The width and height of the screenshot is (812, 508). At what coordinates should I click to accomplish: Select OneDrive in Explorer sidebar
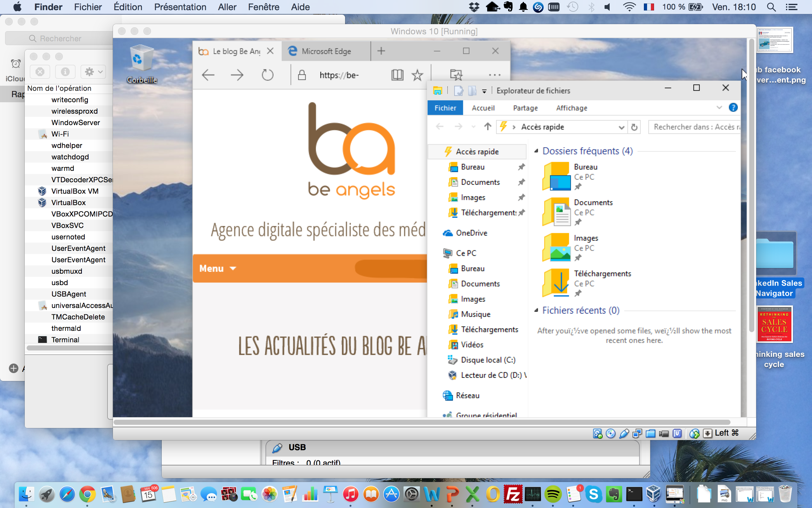(x=471, y=233)
